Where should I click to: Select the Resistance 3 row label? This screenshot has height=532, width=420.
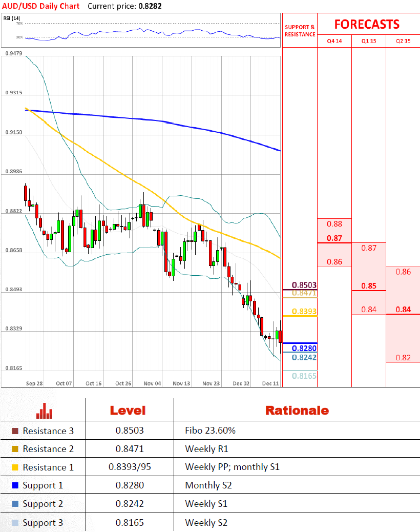pos(48,431)
